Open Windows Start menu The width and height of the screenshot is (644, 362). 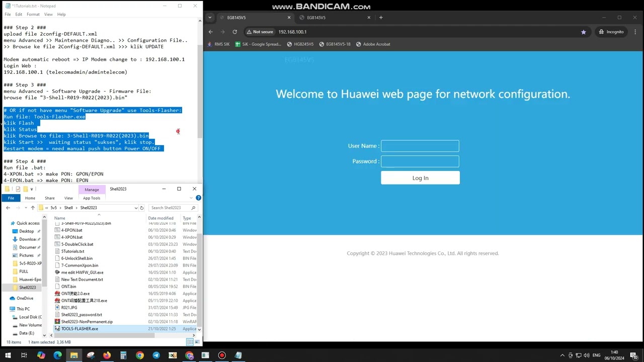tap(8, 355)
